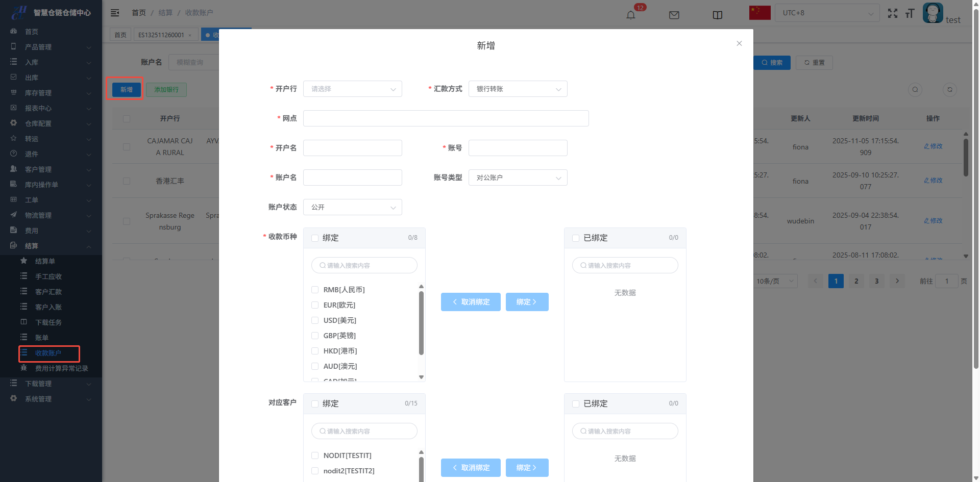The width and height of the screenshot is (980, 482).
Task: Select the NODIT[TESTIT] customer checkbox
Action: pyautogui.click(x=315, y=455)
